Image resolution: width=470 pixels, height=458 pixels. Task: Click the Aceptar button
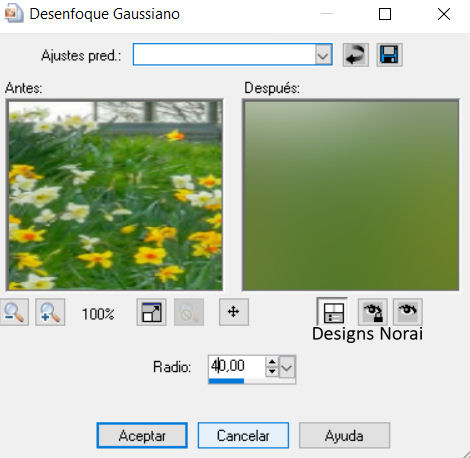pos(142,435)
